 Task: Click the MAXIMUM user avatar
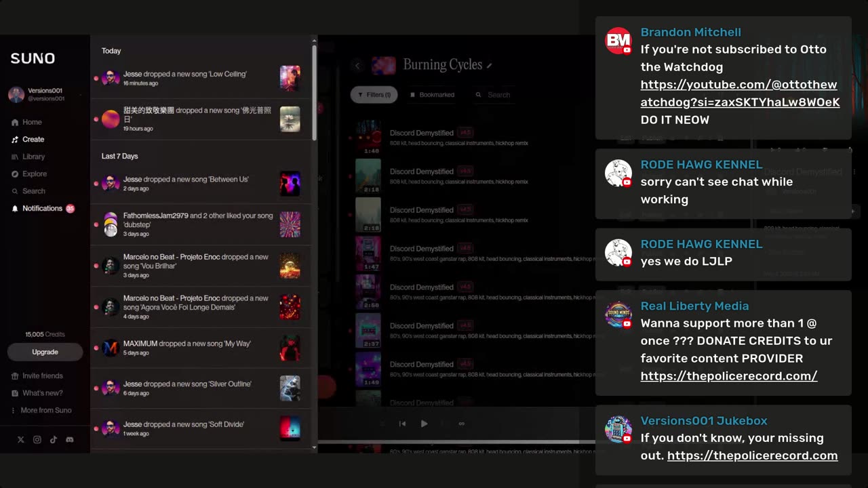coord(111,348)
